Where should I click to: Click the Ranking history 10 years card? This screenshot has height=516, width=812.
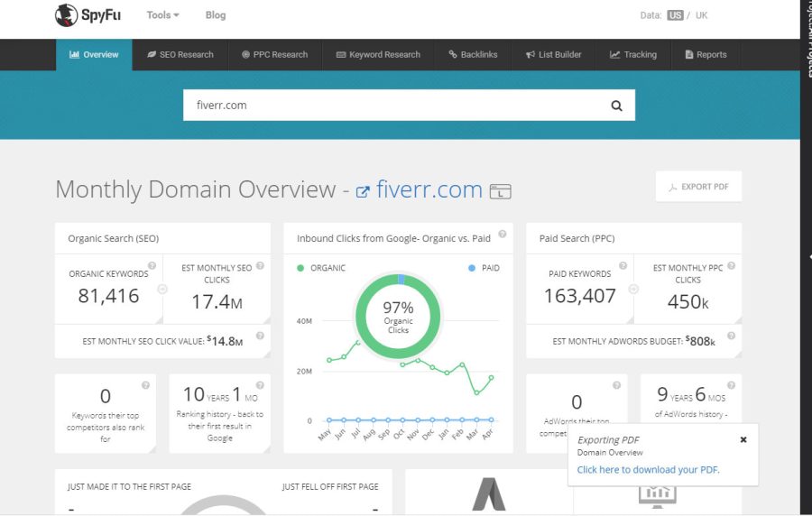219,413
